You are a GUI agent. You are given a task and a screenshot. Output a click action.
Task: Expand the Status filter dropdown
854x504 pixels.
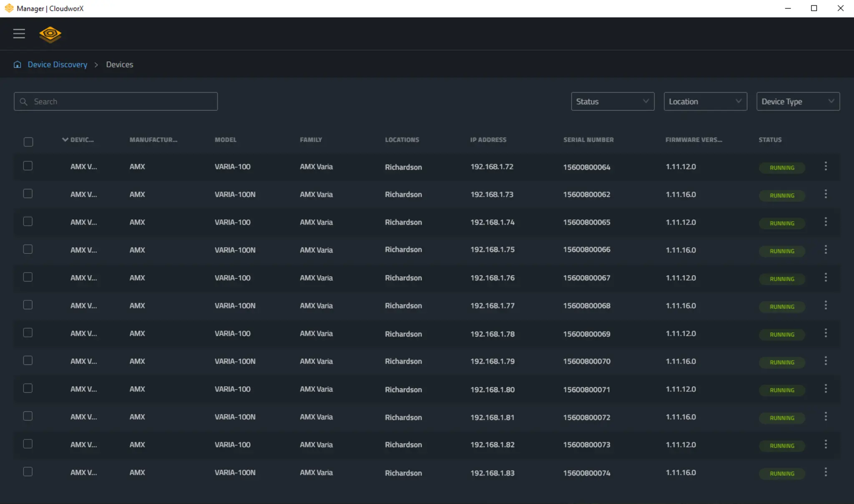(x=612, y=101)
